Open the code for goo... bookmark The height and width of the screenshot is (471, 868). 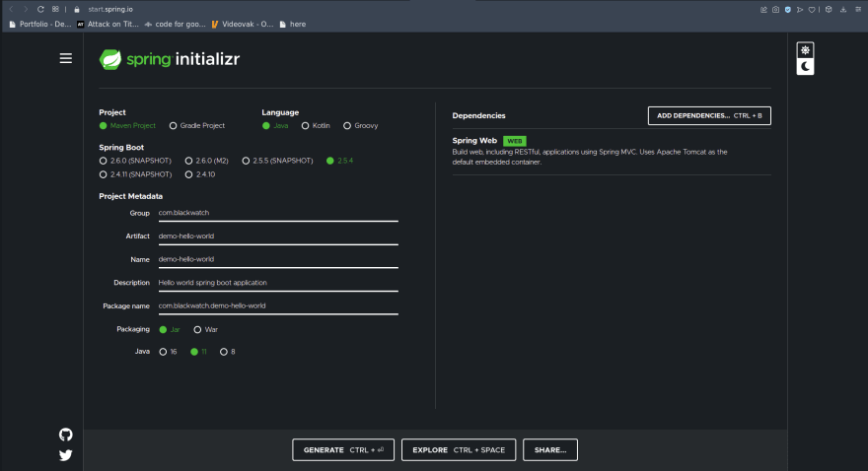175,25
